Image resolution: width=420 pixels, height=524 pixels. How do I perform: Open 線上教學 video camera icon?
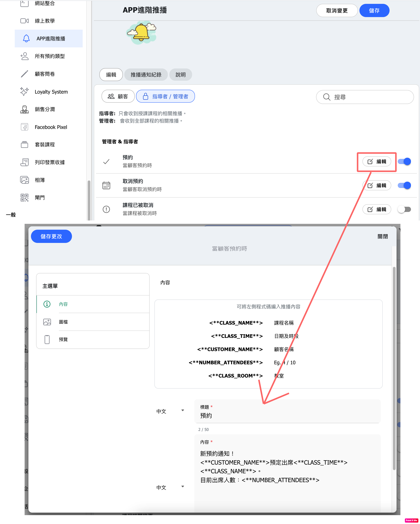pyautogui.click(x=25, y=21)
